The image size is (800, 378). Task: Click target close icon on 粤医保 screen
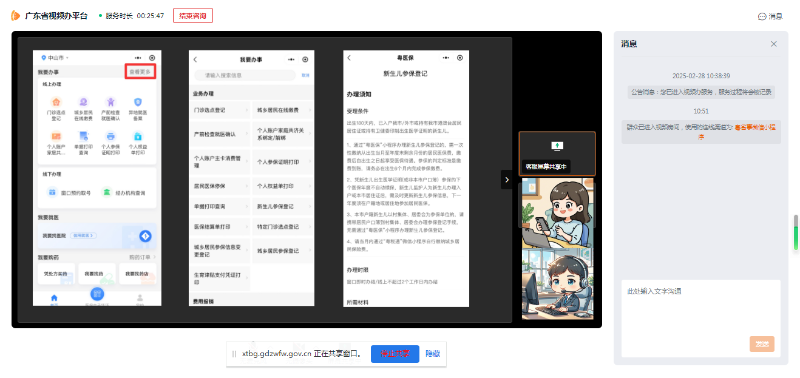pyautogui.click(x=460, y=58)
